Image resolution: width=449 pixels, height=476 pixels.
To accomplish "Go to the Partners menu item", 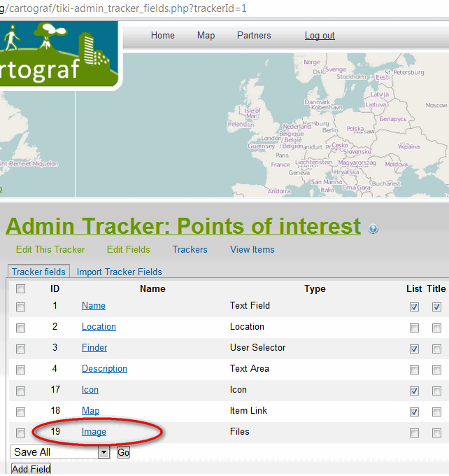I will click(x=254, y=36).
